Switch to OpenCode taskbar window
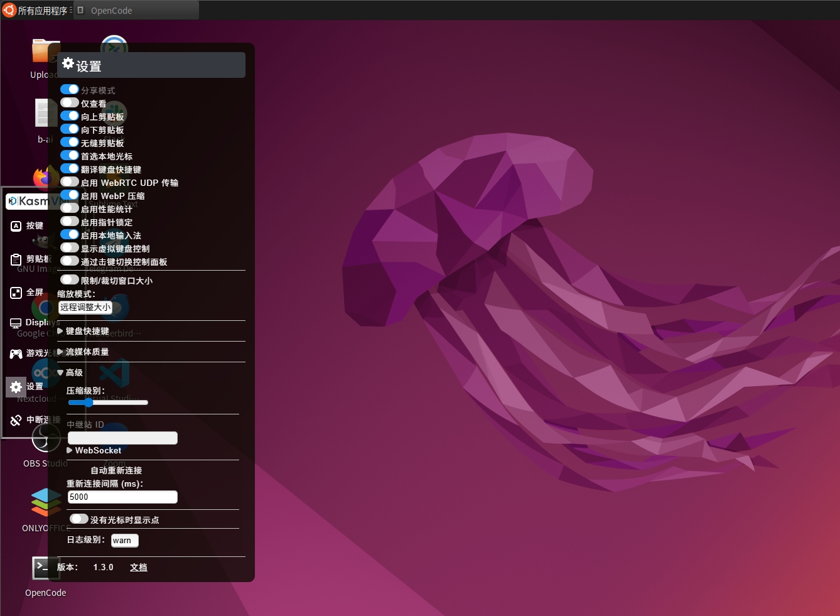 point(136,10)
